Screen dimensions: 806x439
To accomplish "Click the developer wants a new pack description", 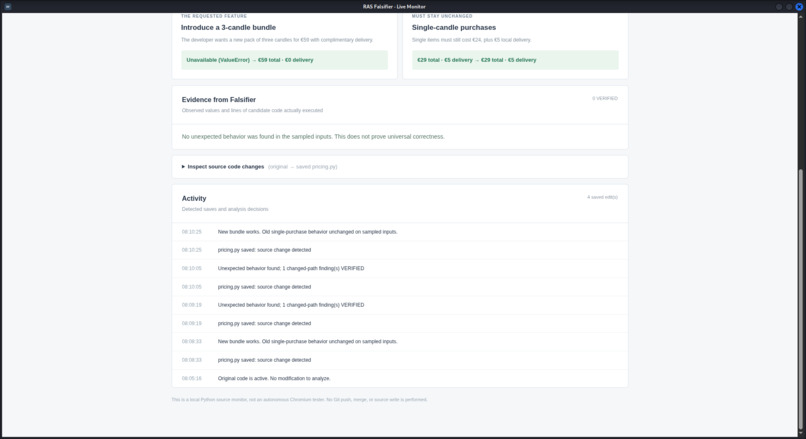I will [277, 40].
